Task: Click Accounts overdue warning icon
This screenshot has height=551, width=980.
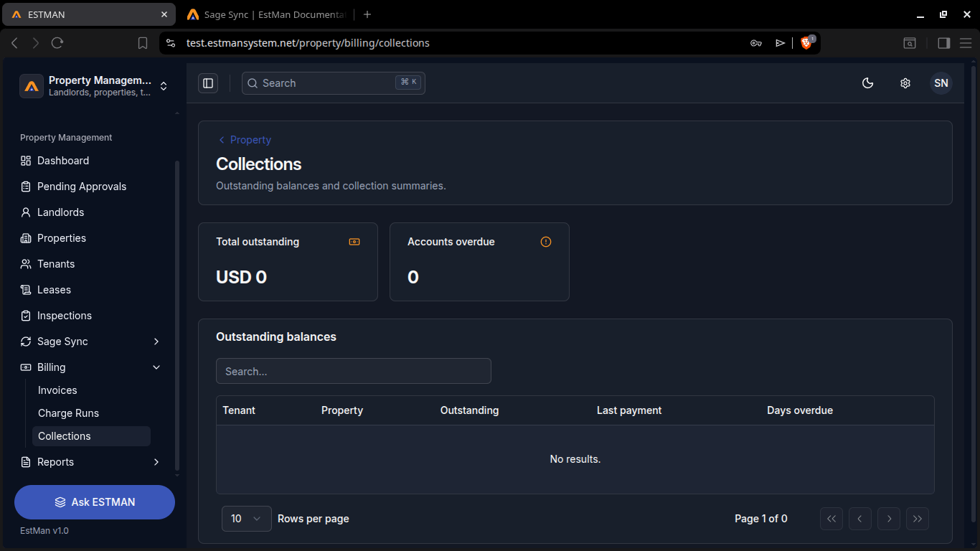Action: point(546,242)
